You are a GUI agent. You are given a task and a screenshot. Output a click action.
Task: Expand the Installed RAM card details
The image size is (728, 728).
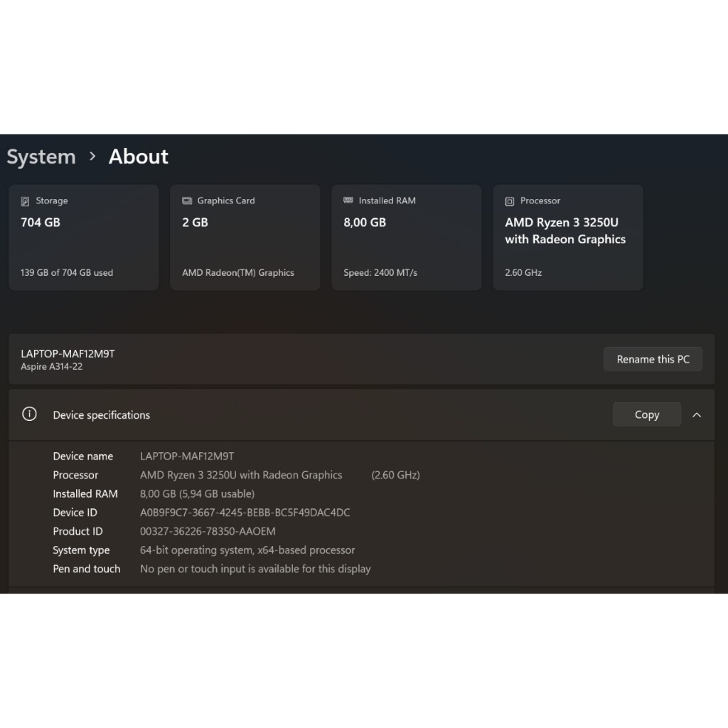(406, 237)
